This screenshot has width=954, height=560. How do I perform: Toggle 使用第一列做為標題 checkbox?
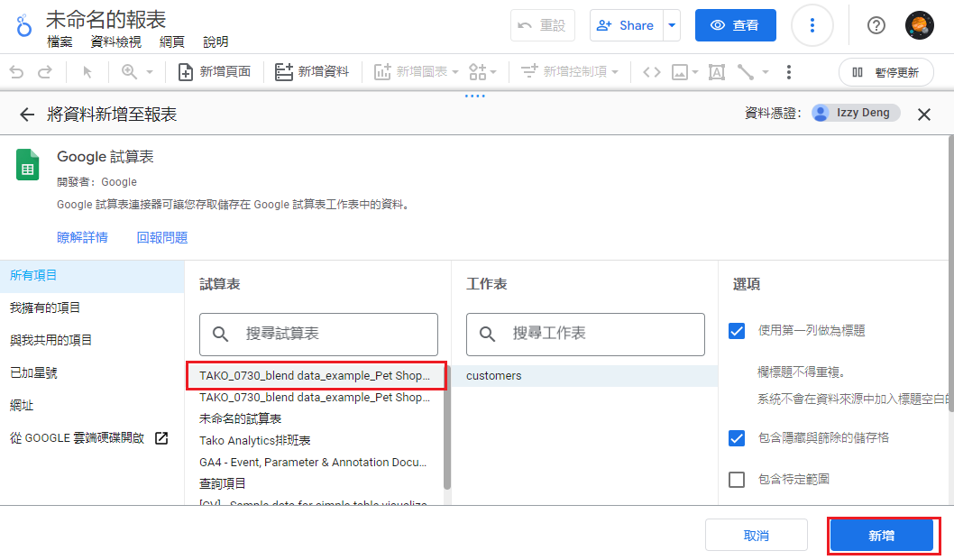(737, 331)
